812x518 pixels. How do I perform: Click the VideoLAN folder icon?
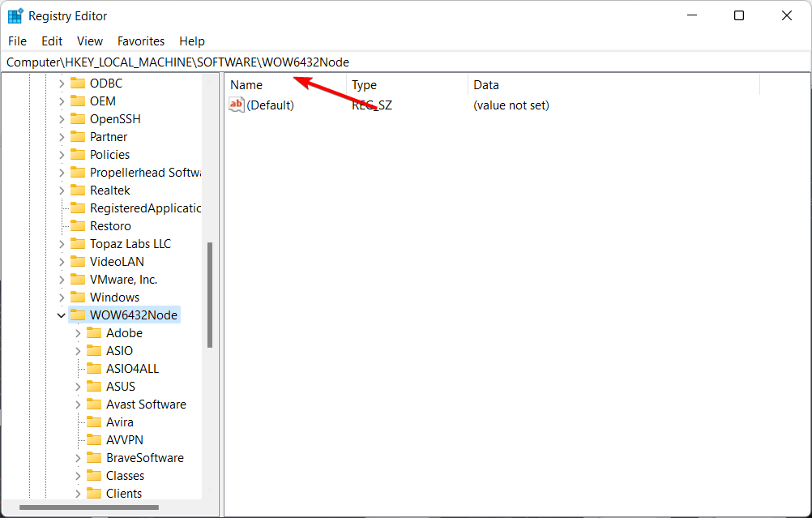(x=78, y=262)
